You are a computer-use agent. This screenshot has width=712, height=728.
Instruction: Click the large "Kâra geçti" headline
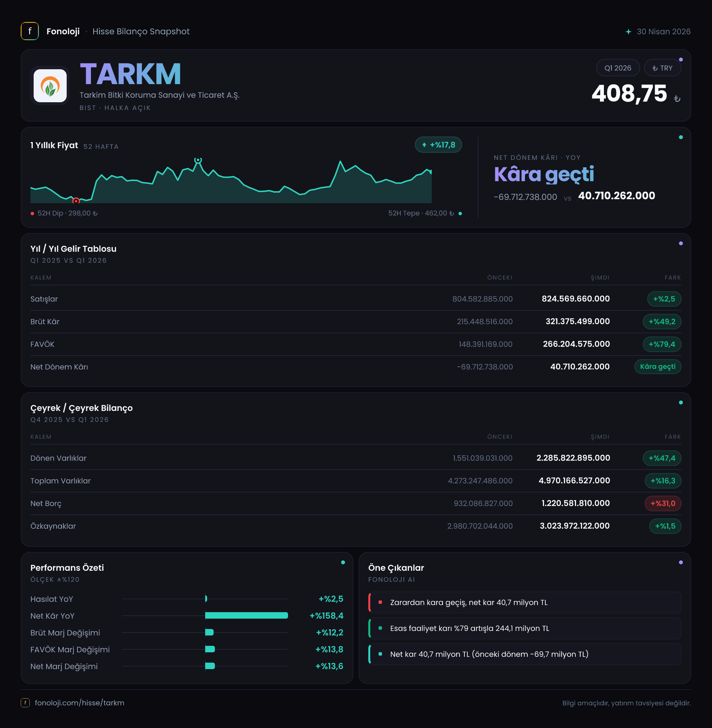(x=544, y=174)
